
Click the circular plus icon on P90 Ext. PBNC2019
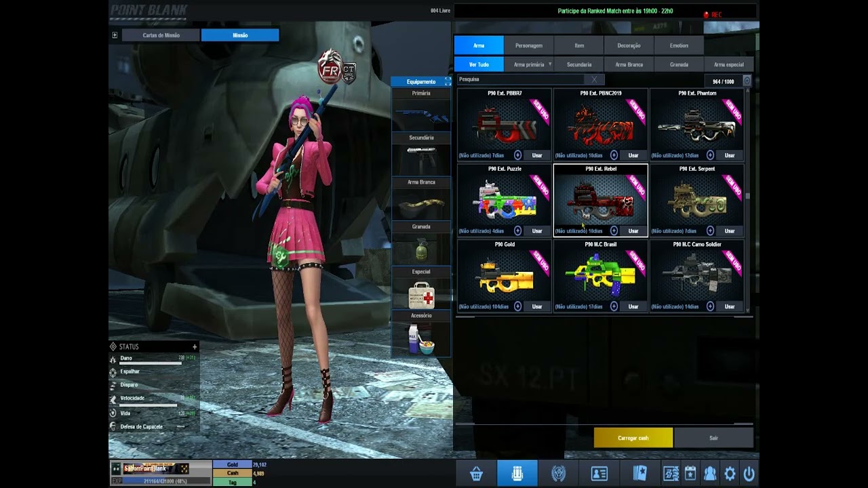pos(614,155)
